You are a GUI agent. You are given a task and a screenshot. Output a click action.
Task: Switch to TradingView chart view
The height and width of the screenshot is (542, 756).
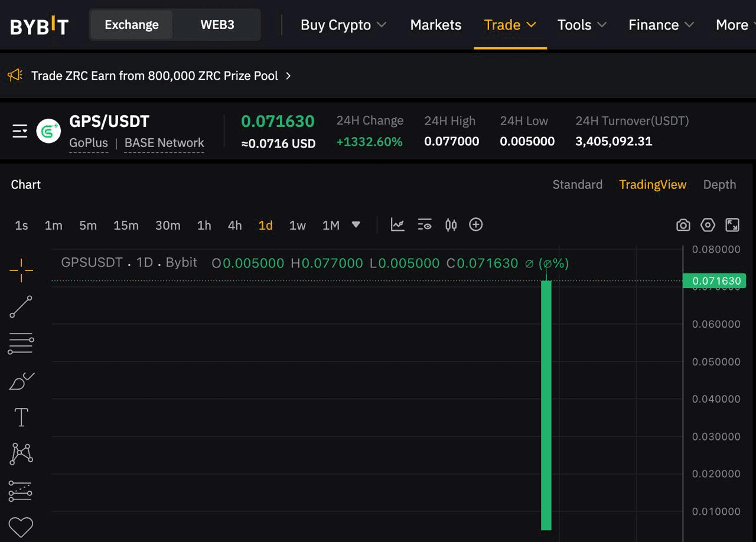pos(653,185)
